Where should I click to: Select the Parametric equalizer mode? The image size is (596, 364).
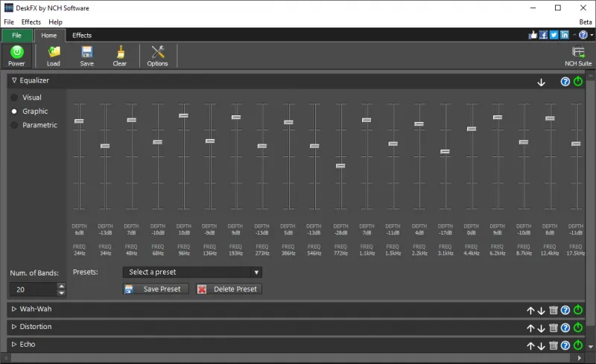(14, 125)
